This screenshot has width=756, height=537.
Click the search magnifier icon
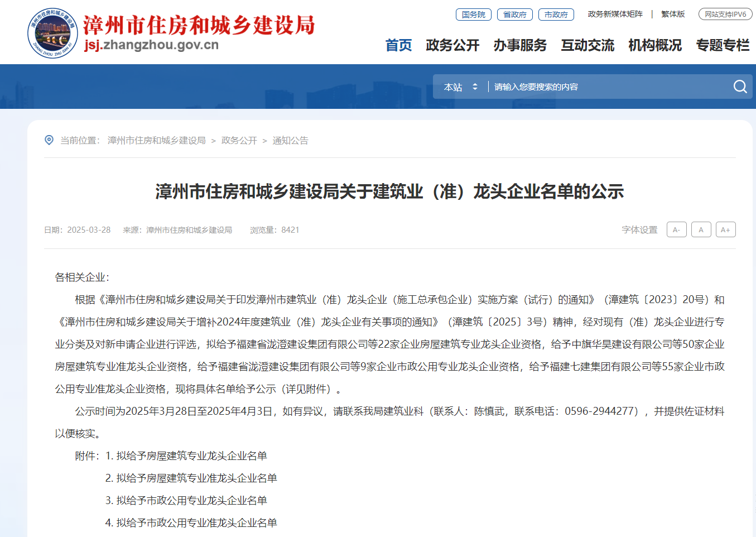point(740,87)
